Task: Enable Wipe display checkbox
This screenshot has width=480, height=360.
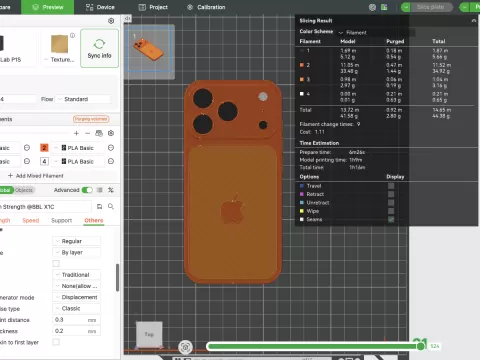Action: (x=391, y=211)
